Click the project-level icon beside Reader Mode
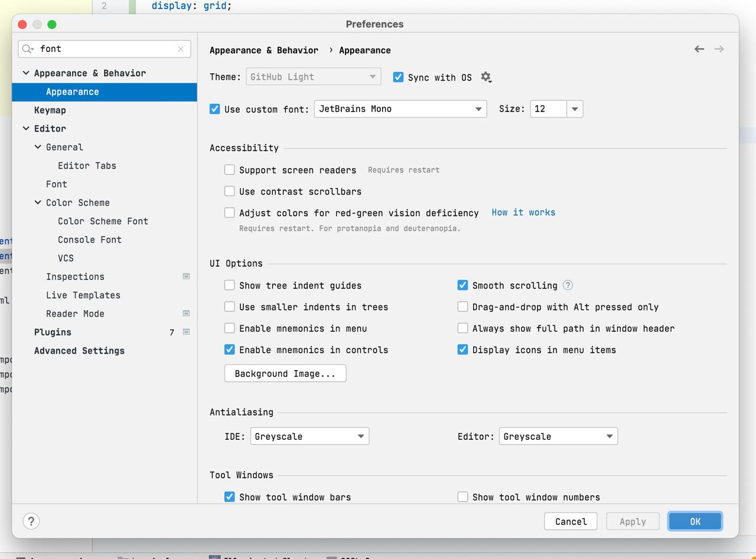Image resolution: width=756 pixels, height=559 pixels. pyautogui.click(x=186, y=313)
